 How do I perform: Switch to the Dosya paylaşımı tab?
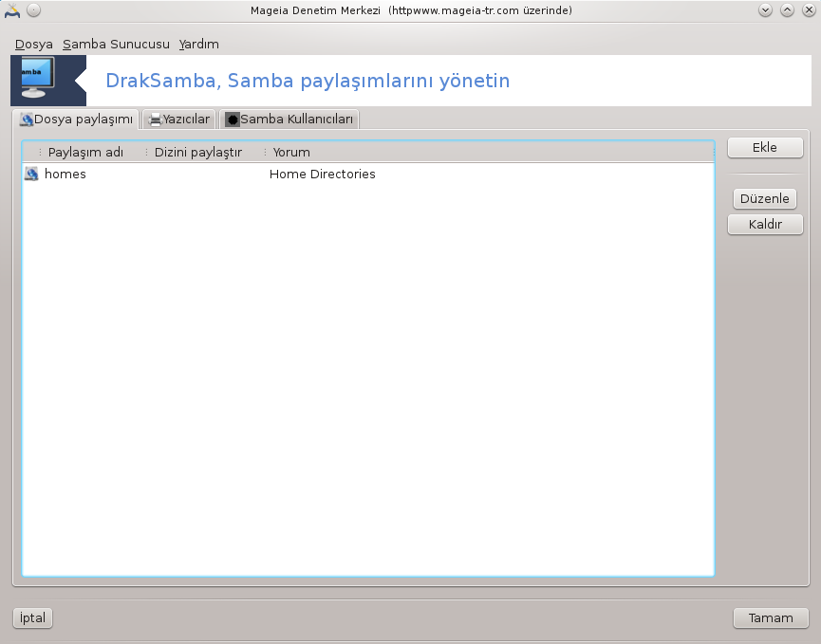tap(77, 120)
